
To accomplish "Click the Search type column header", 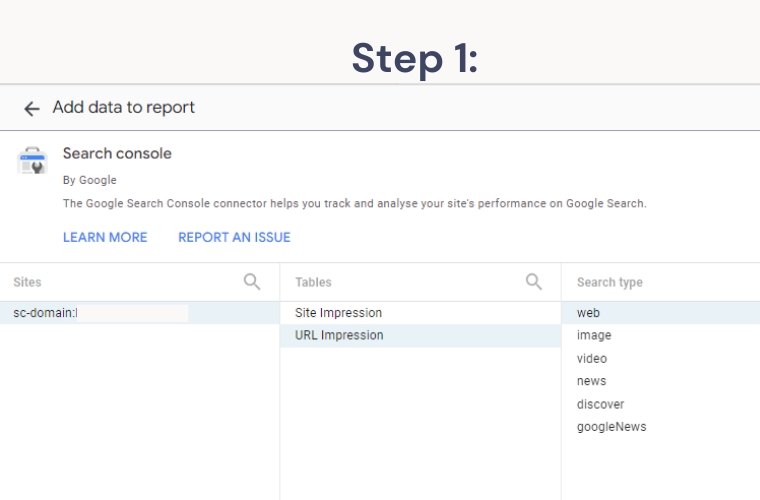I will pyautogui.click(x=610, y=282).
